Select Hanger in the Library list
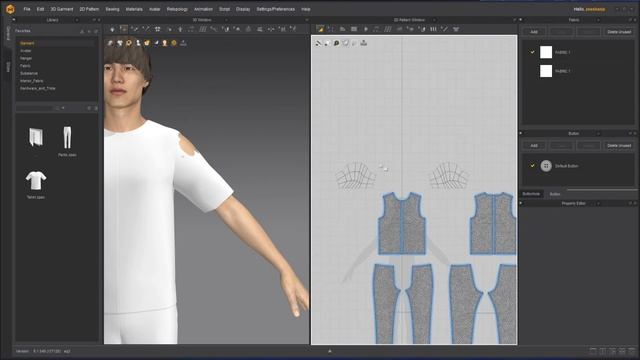The image size is (640, 360). tap(26, 58)
